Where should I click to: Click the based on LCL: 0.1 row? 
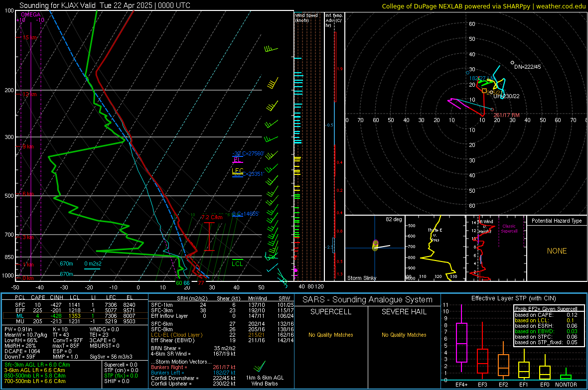coord(546,320)
